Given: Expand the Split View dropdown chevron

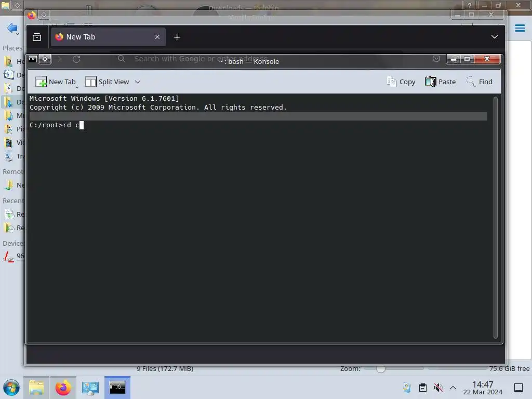Looking at the screenshot, I should coord(137,82).
